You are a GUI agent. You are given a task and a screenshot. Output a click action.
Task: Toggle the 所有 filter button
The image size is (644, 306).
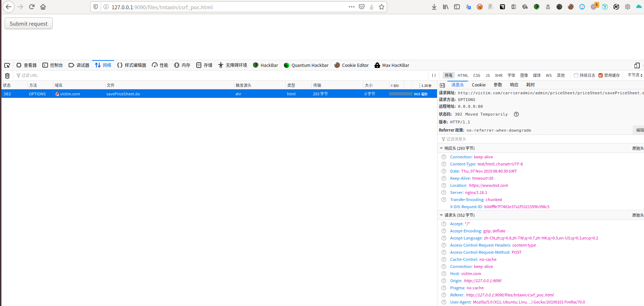449,75
